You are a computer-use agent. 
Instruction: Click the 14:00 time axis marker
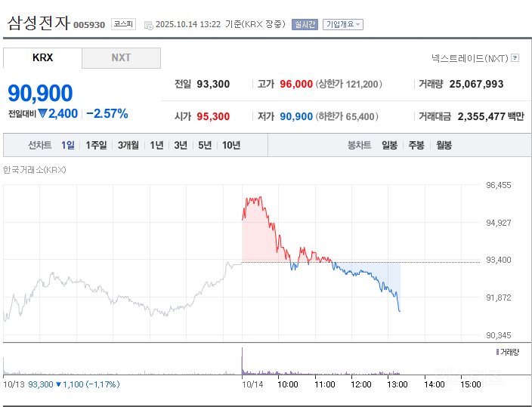click(435, 384)
